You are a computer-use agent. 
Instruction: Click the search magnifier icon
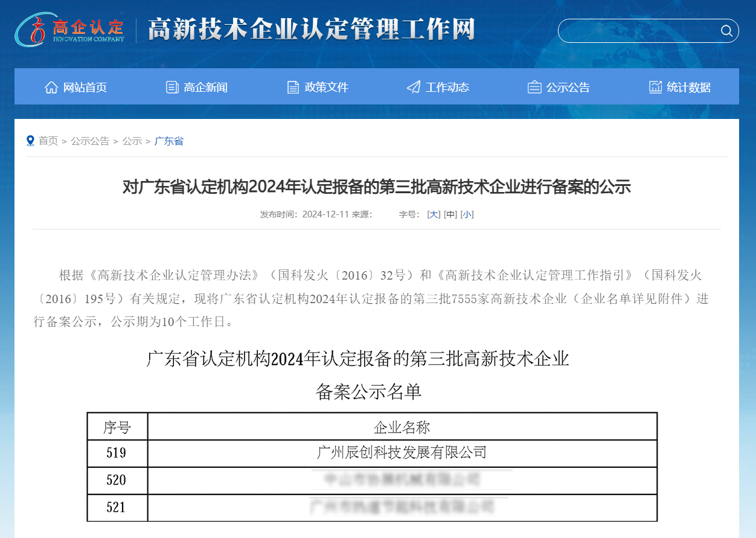[x=726, y=31]
